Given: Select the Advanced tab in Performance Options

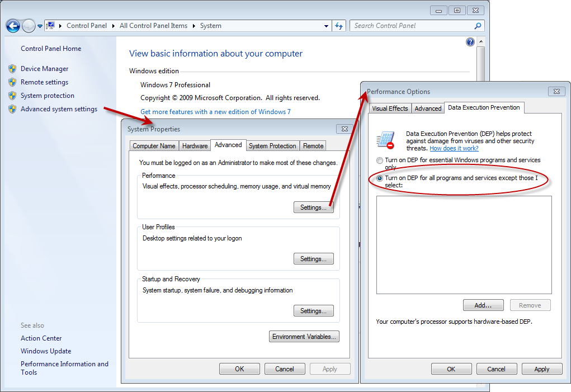Looking at the screenshot, I should (428, 108).
